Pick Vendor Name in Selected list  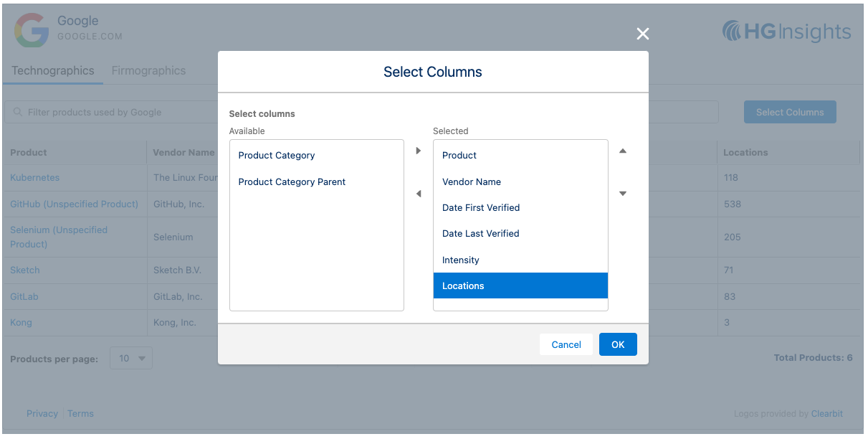pos(472,182)
